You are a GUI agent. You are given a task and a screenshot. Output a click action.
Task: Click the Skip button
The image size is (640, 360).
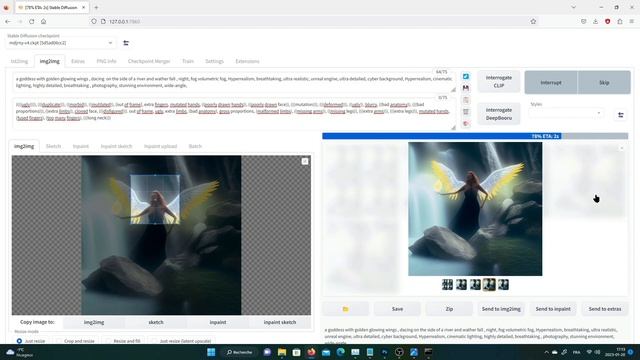tap(604, 82)
